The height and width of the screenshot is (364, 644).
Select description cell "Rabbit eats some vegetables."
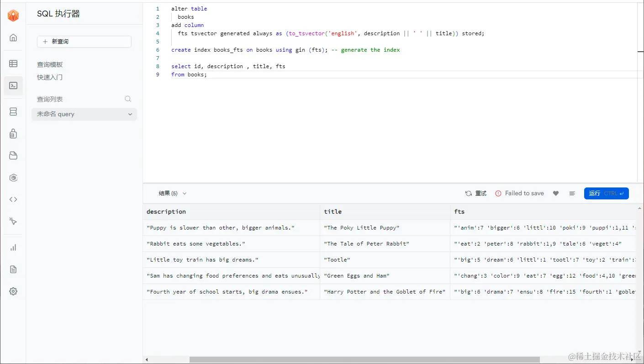click(231, 244)
